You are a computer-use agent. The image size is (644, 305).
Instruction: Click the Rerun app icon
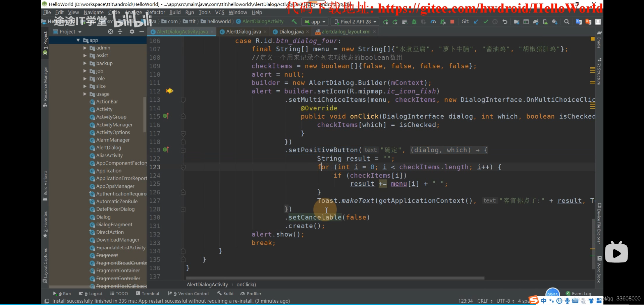386,22
